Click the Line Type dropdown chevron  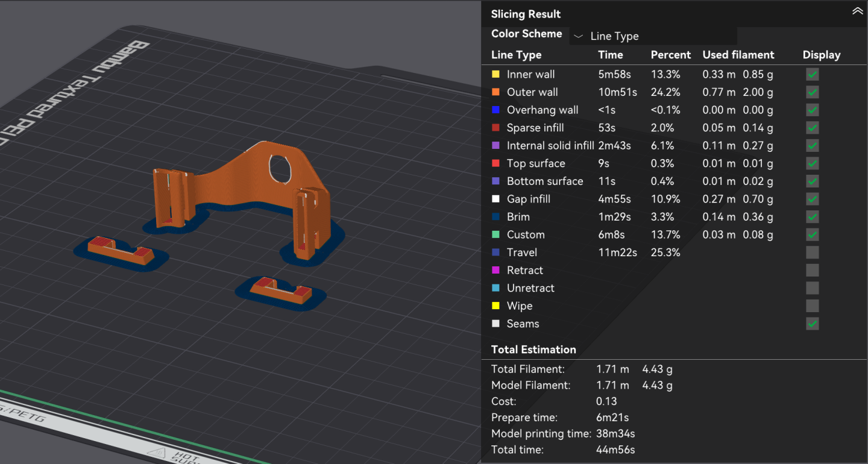tap(579, 36)
